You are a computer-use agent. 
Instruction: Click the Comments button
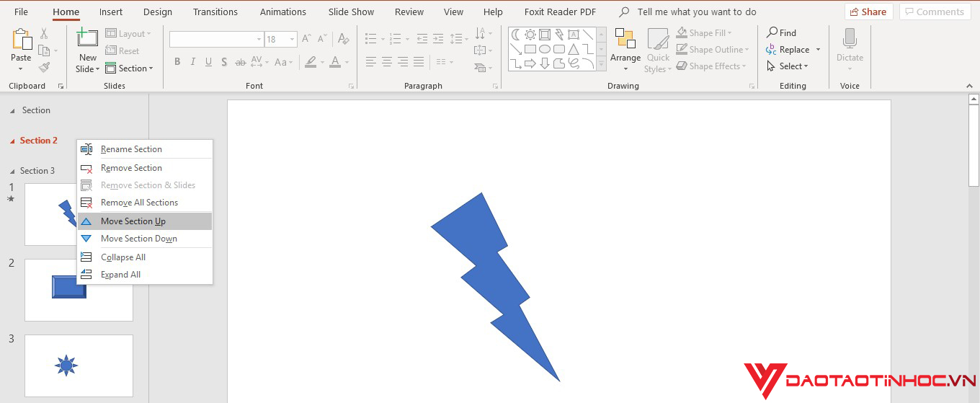(934, 12)
